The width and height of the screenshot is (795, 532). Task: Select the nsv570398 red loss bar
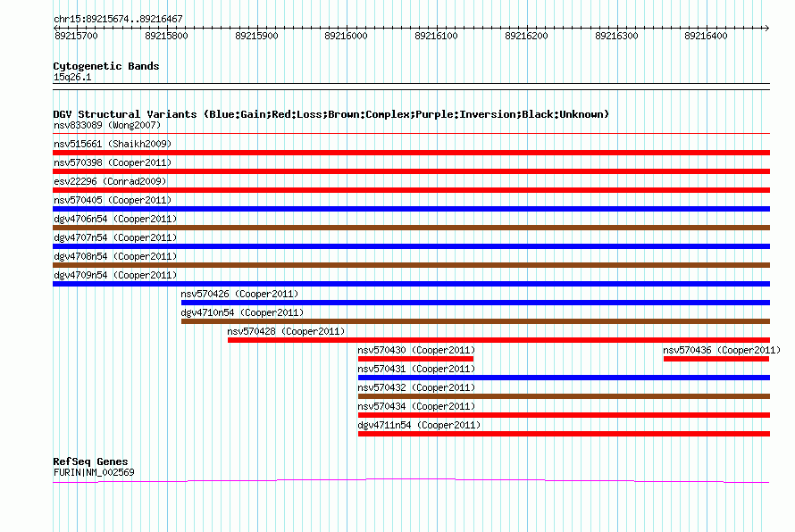pos(411,171)
